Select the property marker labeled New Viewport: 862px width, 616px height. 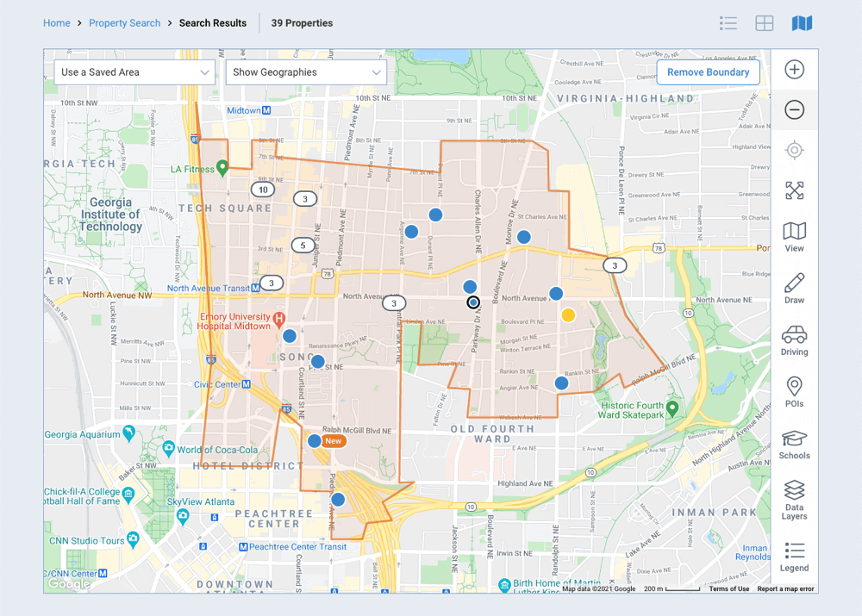coord(315,440)
